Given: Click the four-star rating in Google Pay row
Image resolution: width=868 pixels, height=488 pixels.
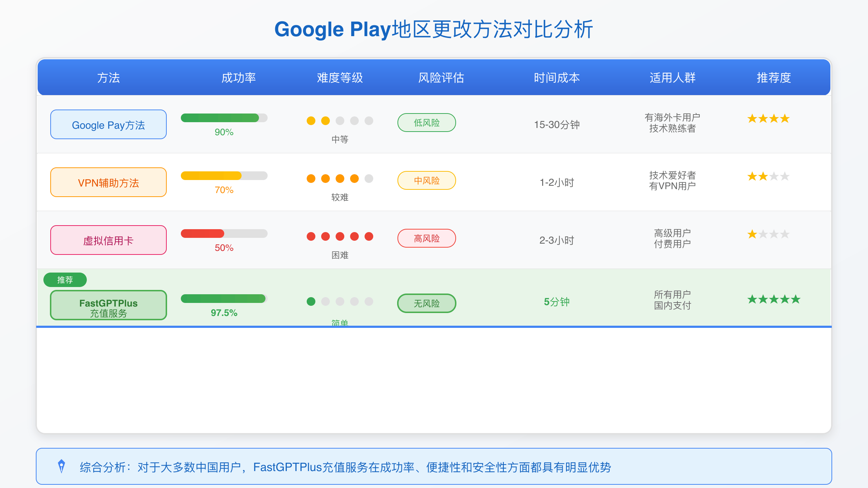Looking at the screenshot, I should 769,119.
